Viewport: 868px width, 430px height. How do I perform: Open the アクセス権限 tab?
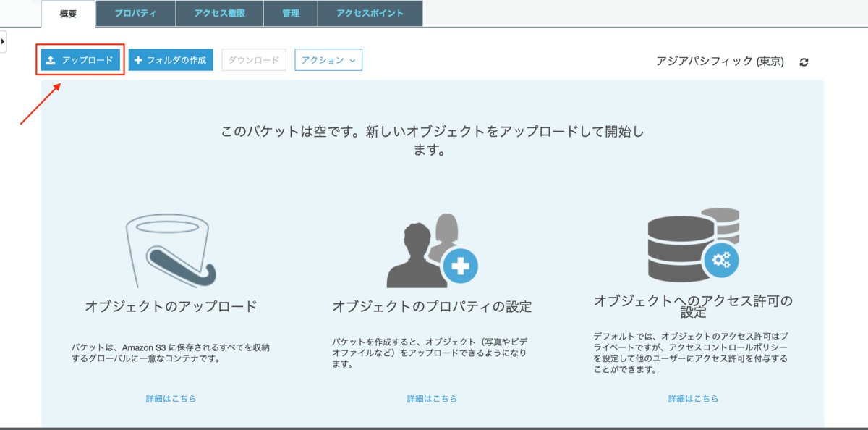[219, 13]
